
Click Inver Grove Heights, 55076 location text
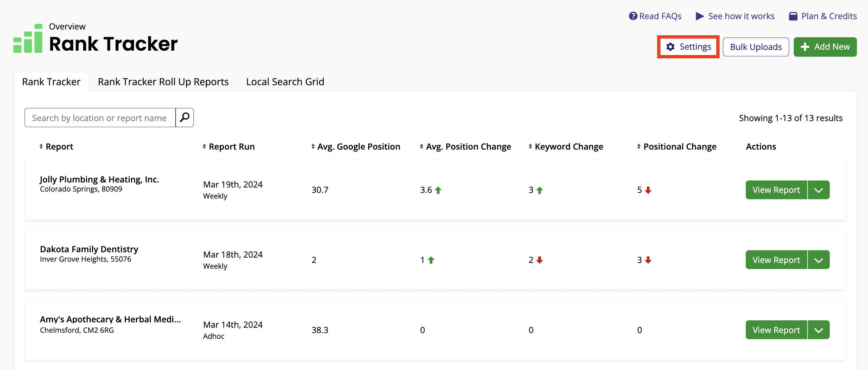point(85,259)
